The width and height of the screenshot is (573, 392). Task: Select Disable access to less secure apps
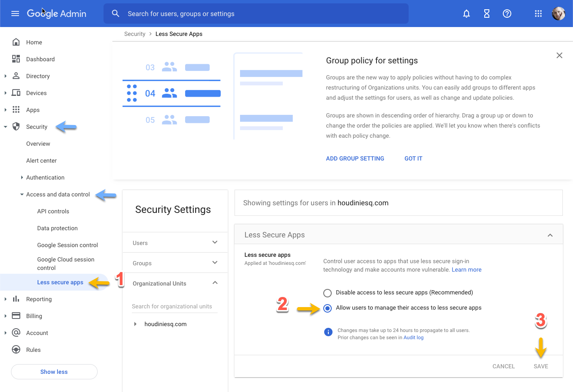click(327, 293)
